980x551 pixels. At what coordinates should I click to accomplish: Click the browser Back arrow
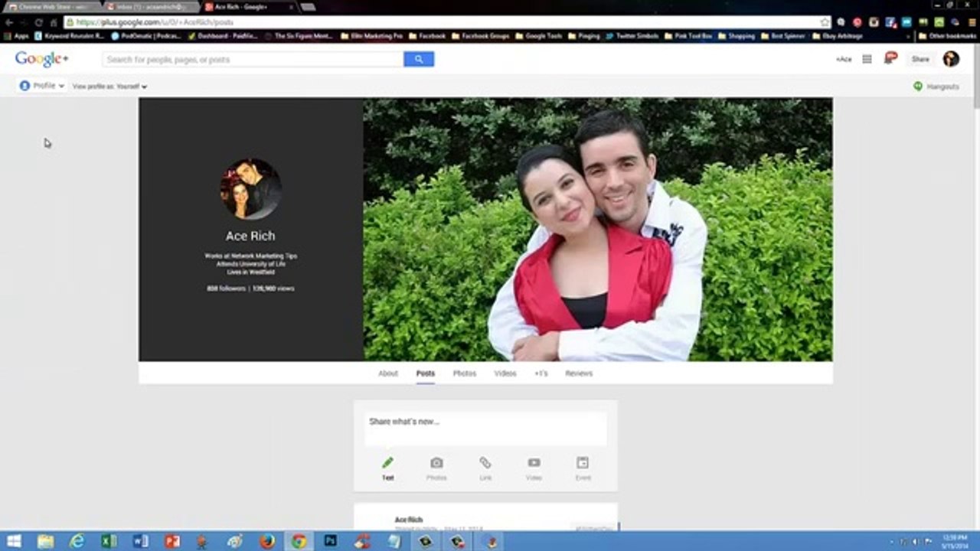coord(9,22)
